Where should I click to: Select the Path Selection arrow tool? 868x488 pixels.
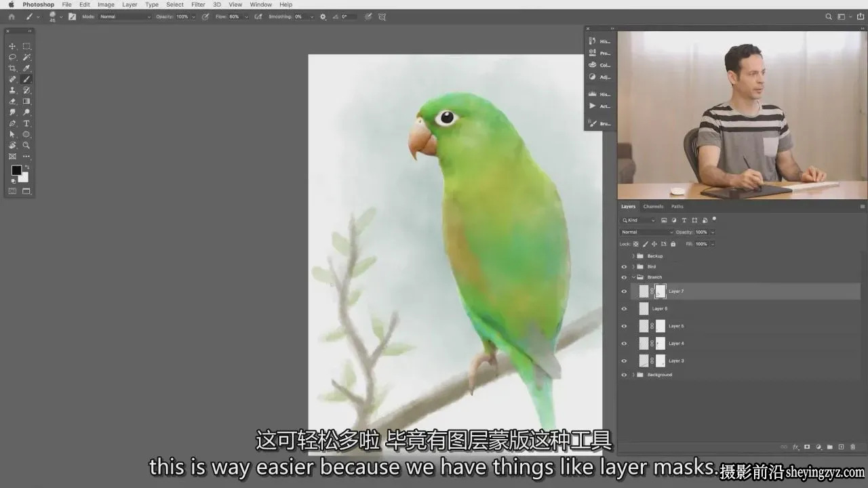(x=12, y=134)
